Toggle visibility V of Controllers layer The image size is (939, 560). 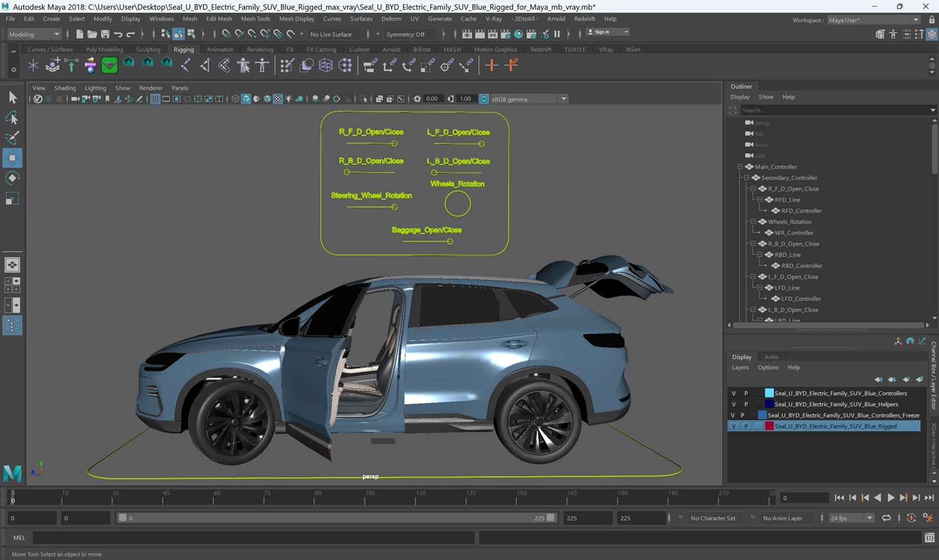734,393
